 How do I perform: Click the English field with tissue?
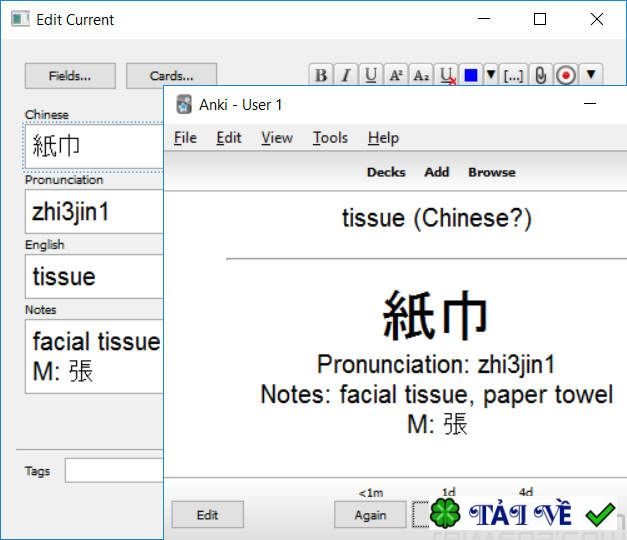pyautogui.click(x=94, y=276)
